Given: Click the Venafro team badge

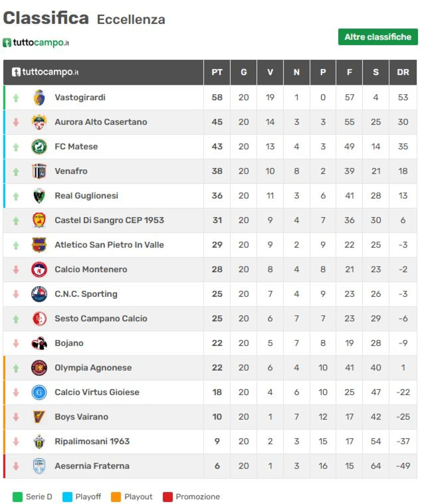Looking at the screenshot, I should coord(39,171).
